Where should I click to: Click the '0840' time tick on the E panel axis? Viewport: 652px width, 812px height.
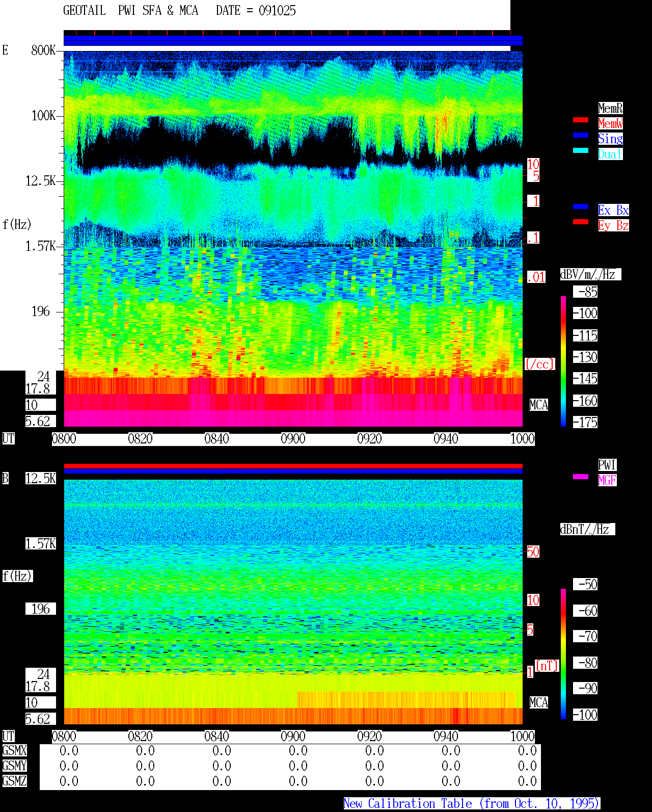[x=216, y=438]
